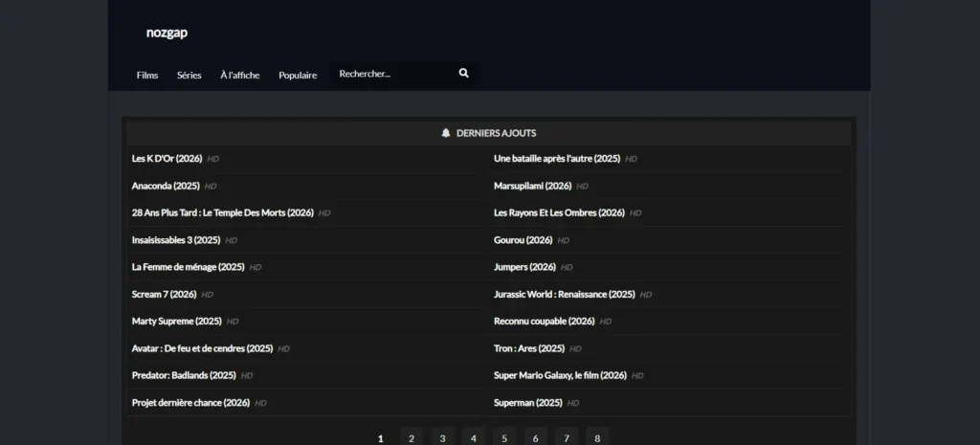Open the Populaire menu item
The width and height of the screenshot is (980, 445).
298,75
